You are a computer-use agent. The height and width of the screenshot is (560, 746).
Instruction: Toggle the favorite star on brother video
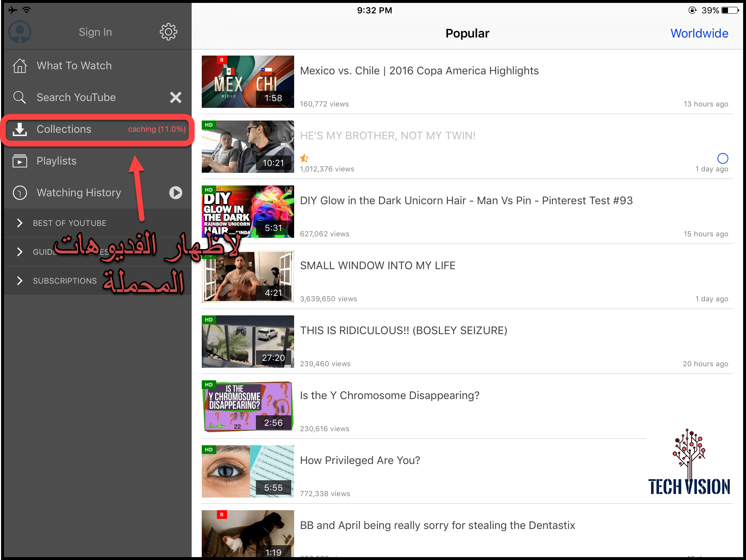pyautogui.click(x=304, y=158)
